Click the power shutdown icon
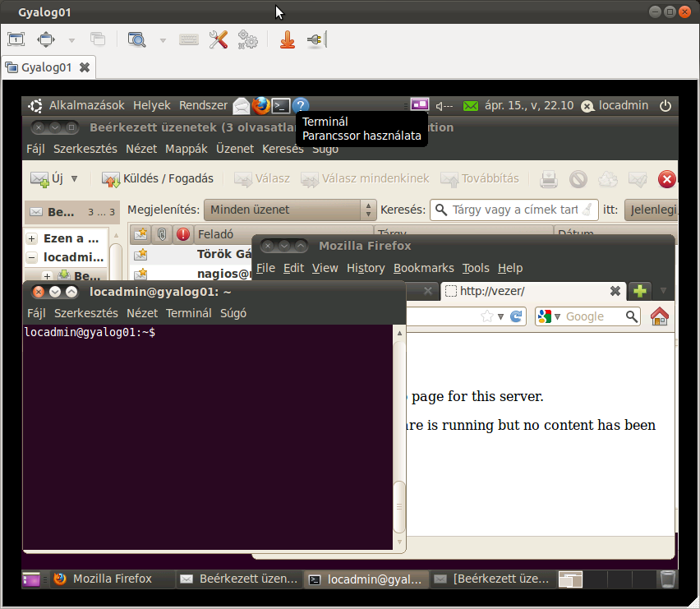Viewport: 700px width, 609px height. point(665,106)
